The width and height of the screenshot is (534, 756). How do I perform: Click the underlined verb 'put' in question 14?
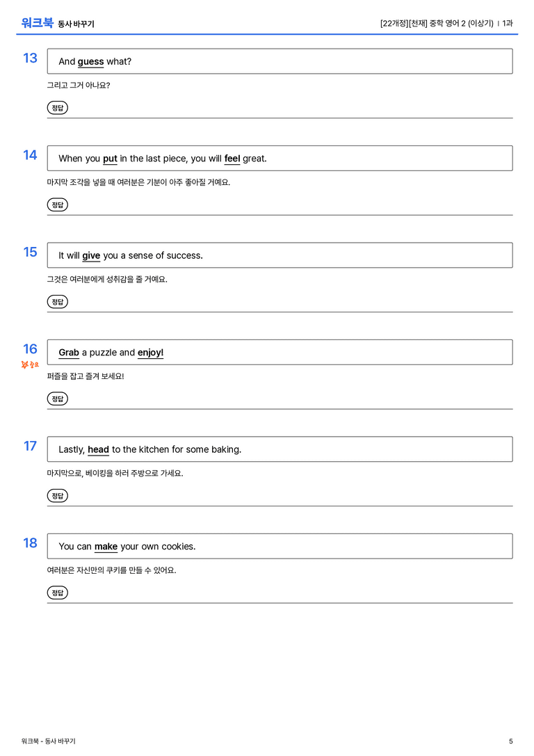point(110,159)
